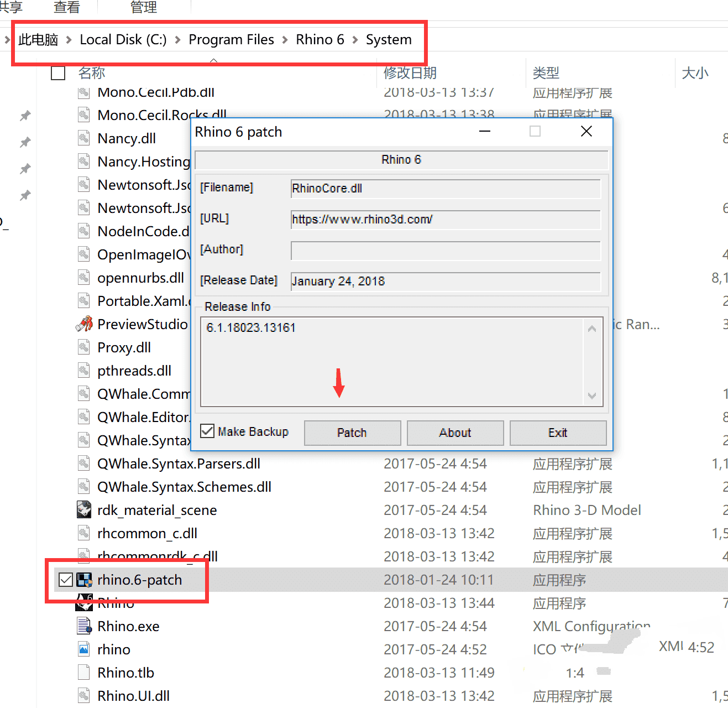This screenshot has width=728, height=708.
Task: Click the Rhino.UI.dll file icon
Action: (84, 696)
